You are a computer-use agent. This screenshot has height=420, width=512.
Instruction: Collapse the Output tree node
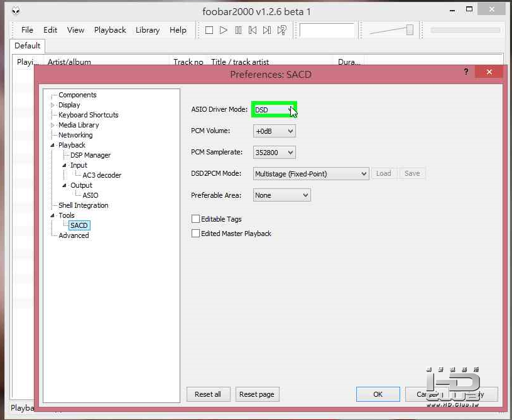[x=64, y=185]
